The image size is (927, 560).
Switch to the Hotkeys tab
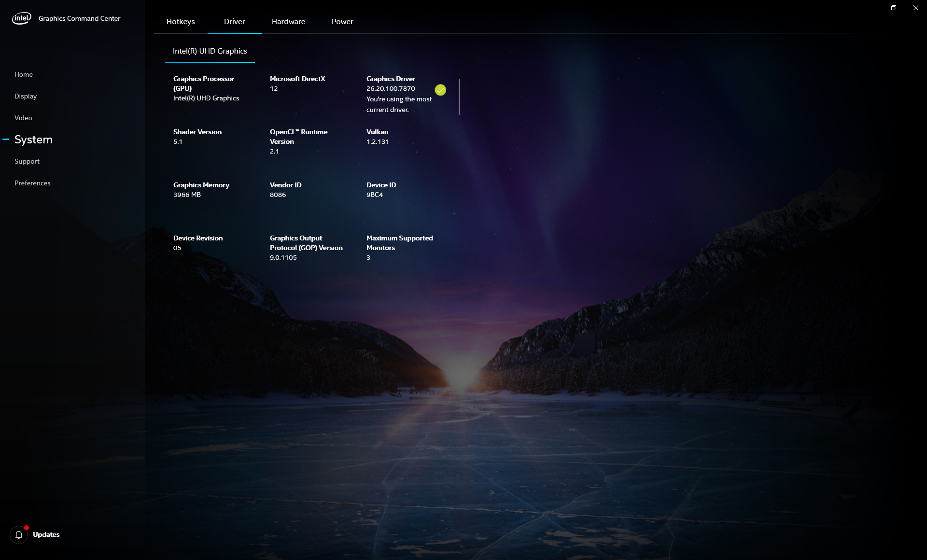[181, 22]
